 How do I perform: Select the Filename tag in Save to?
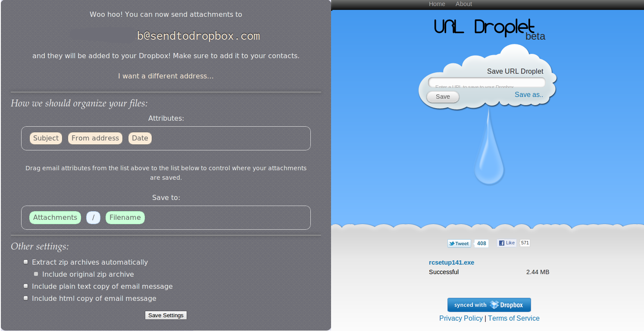point(125,218)
